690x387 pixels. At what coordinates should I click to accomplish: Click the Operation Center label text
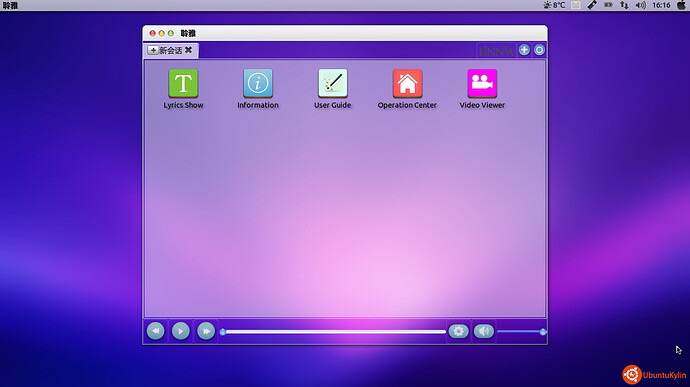pyautogui.click(x=407, y=105)
